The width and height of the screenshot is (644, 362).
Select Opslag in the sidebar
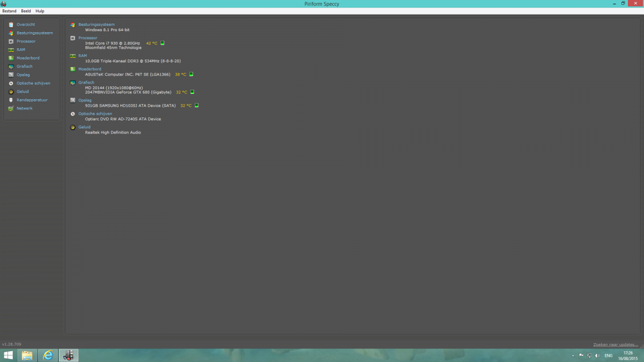[23, 75]
